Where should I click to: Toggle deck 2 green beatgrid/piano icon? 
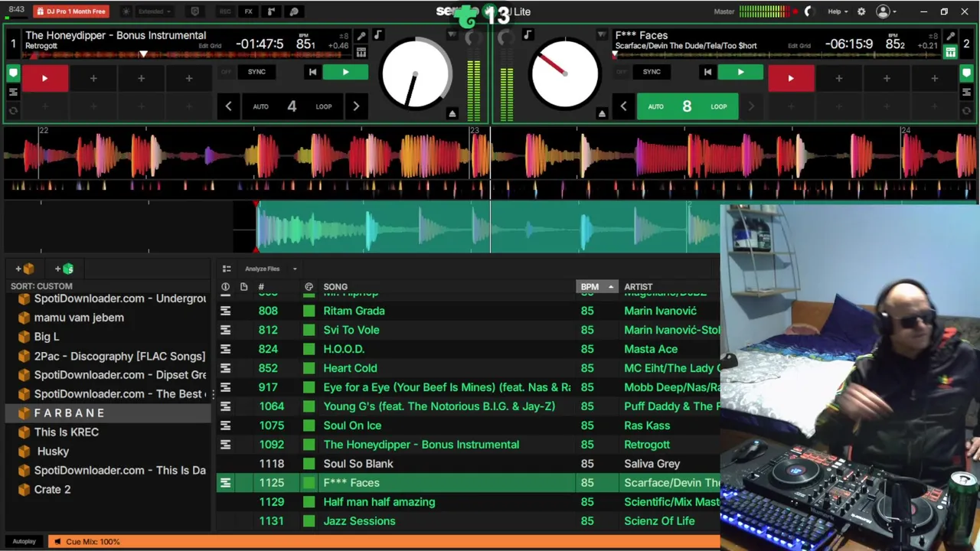(950, 52)
